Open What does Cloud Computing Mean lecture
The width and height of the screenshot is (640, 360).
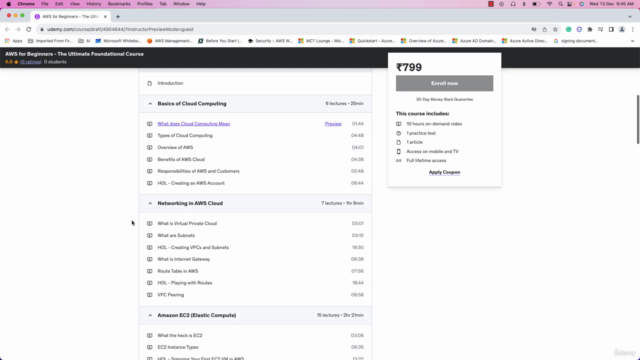[x=194, y=124]
